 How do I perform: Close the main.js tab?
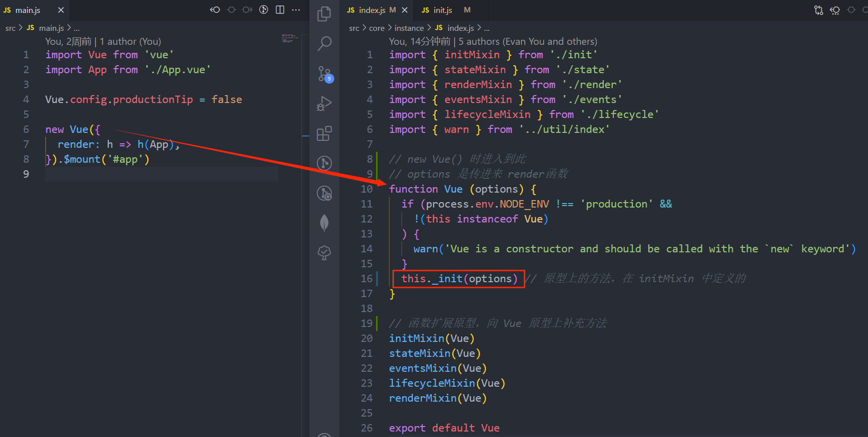61,10
